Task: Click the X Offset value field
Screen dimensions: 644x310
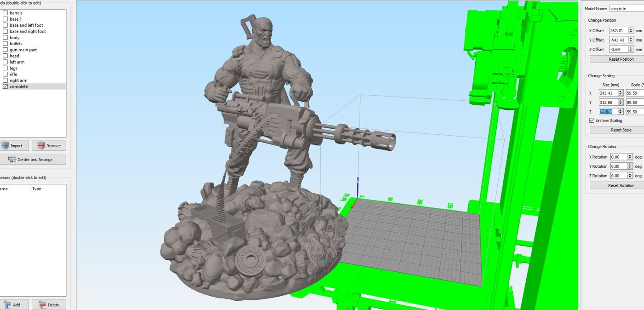Action: pos(618,30)
